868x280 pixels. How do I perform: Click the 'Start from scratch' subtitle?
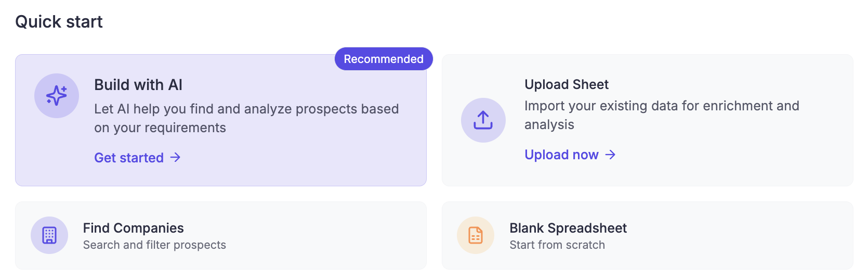(557, 245)
